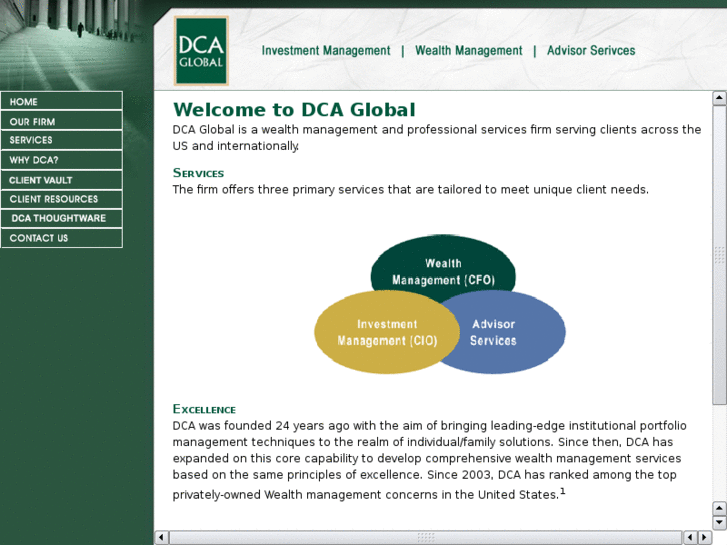The height and width of the screenshot is (545, 727).
Task: Click horizontal scrollbar far right arrow
Action: [x=705, y=538]
